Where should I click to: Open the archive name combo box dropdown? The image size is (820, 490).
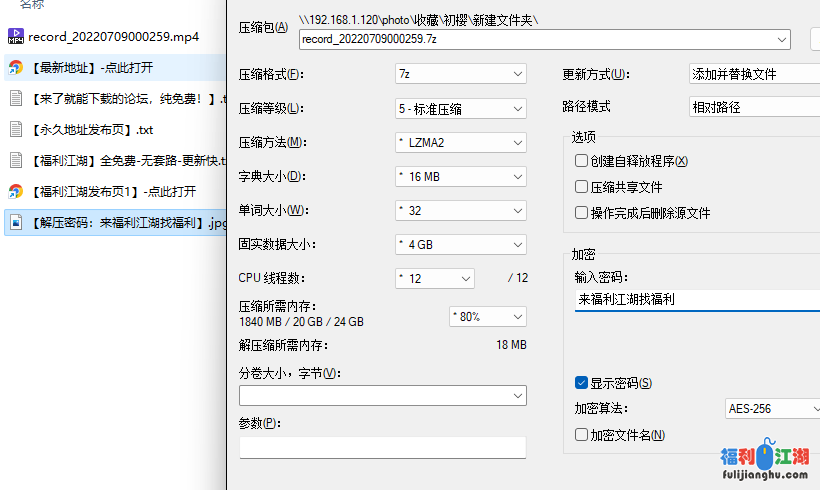click(781, 40)
